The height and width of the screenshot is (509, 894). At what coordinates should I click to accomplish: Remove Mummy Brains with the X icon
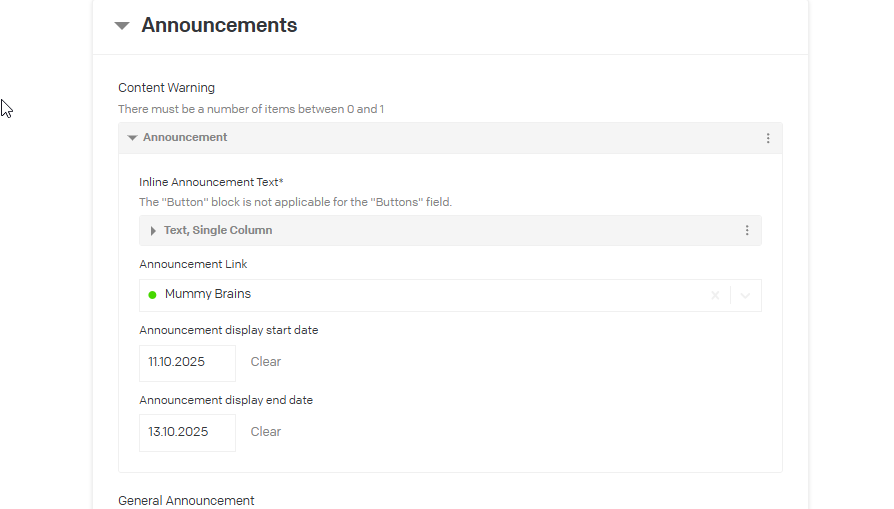[x=715, y=295]
